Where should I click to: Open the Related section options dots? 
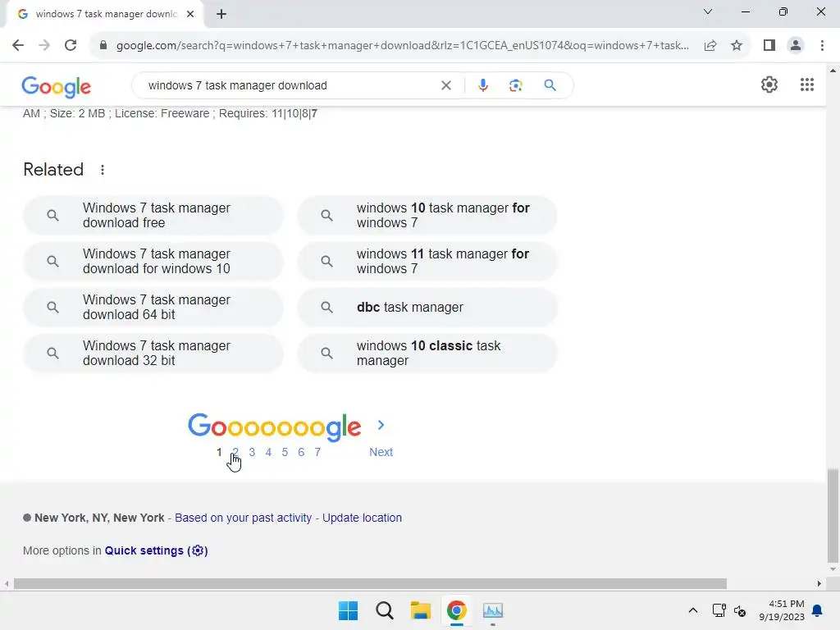[x=103, y=170]
